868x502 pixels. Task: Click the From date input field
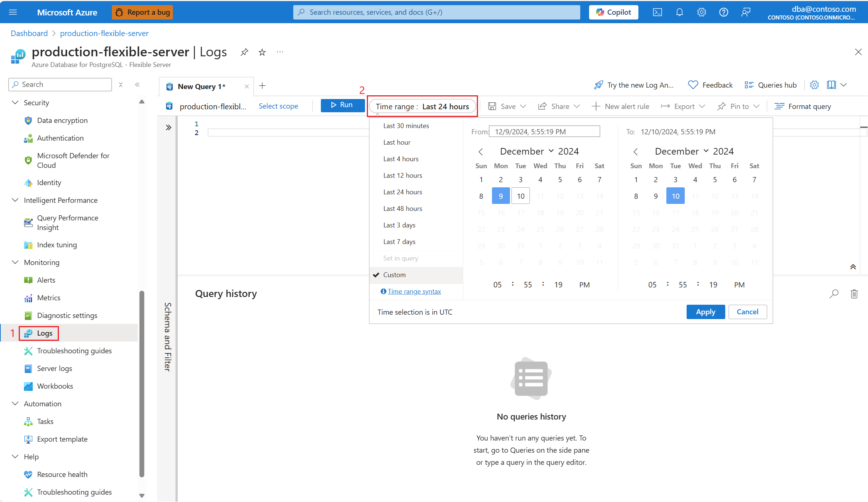544,132
